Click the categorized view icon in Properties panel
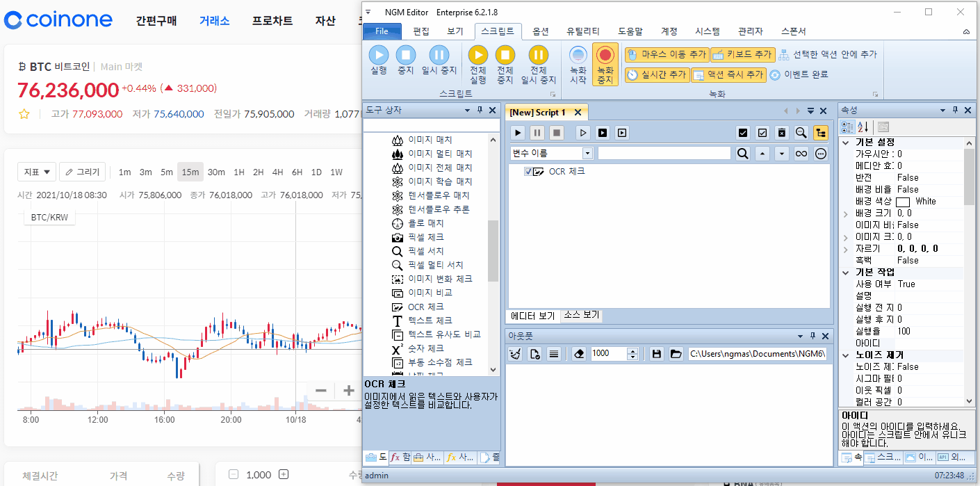 848,127
